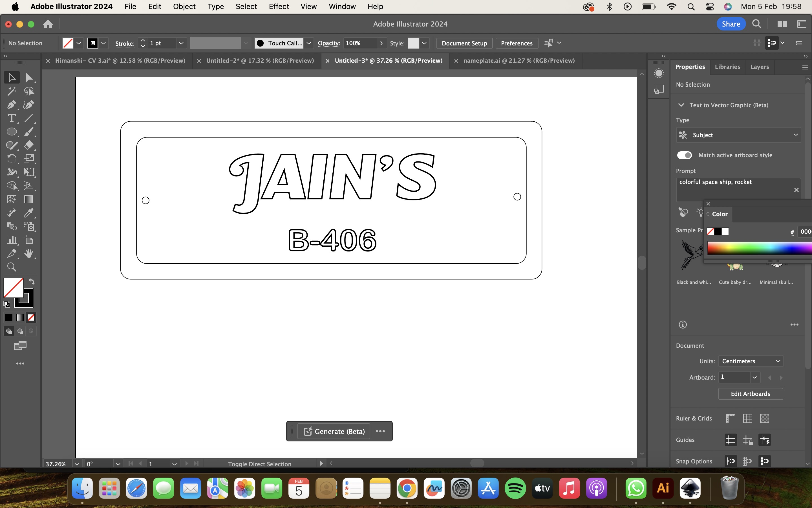Select the Artboard tool
The image size is (812, 508).
pos(29,240)
